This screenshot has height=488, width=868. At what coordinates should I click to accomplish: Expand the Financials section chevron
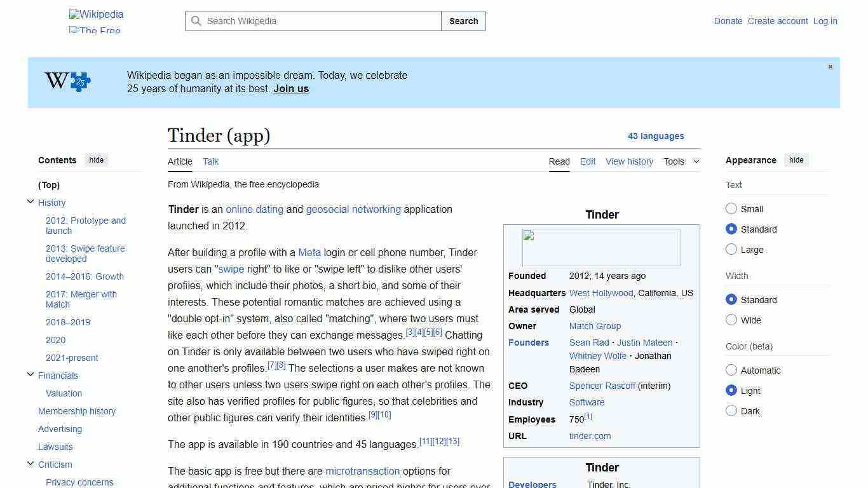point(31,374)
